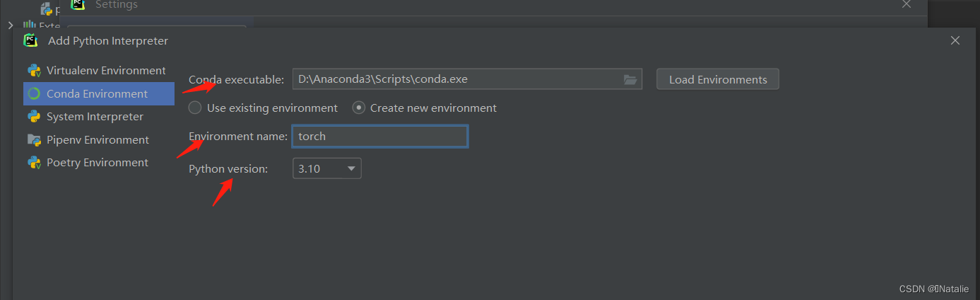The height and width of the screenshot is (300, 980).
Task: Select Virtualenv Environment in the sidebar
Action: (99, 71)
